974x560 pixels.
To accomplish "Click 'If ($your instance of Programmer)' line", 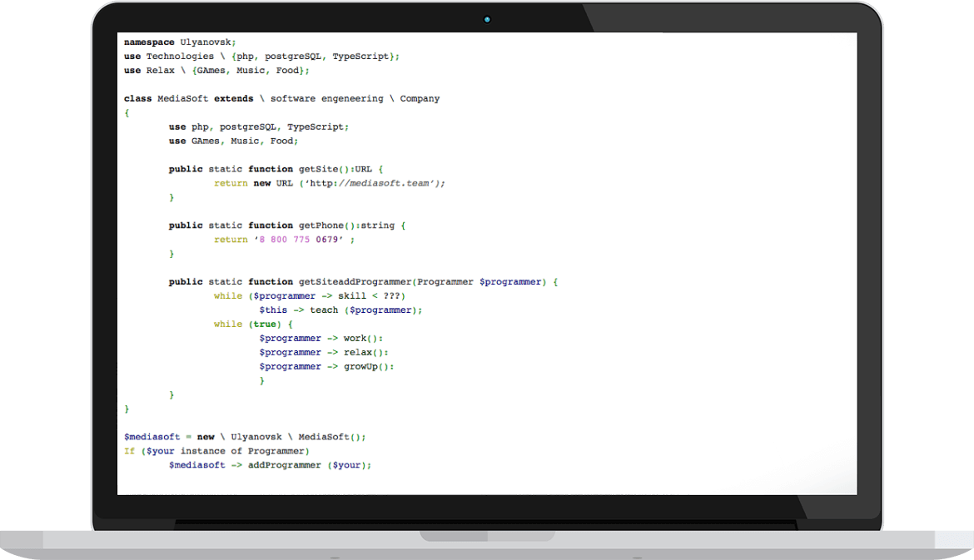I will click(x=216, y=451).
